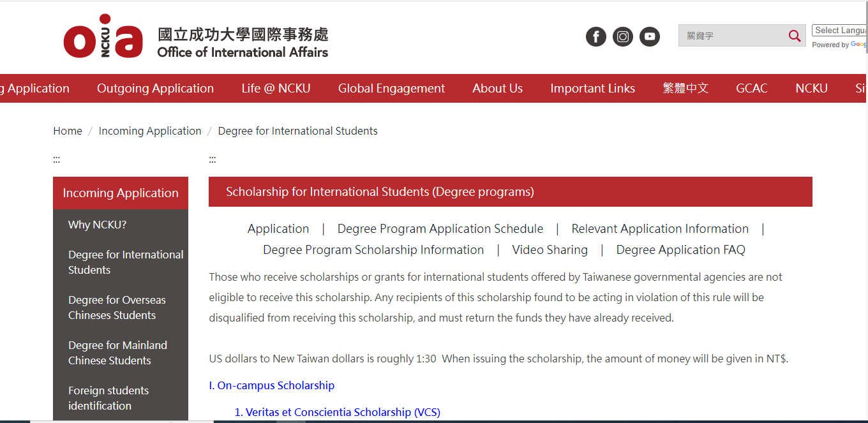Open the Life @ NCKU menu
This screenshot has width=868, height=423.
[x=276, y=89]
